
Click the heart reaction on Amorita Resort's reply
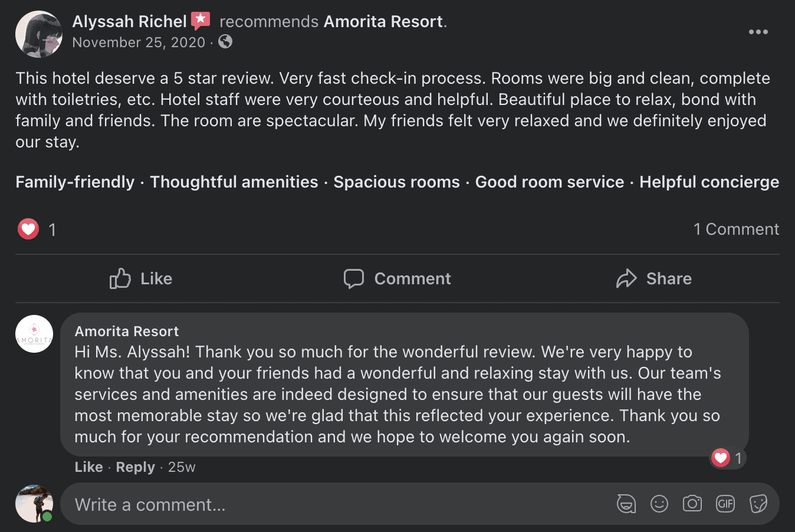721,458
